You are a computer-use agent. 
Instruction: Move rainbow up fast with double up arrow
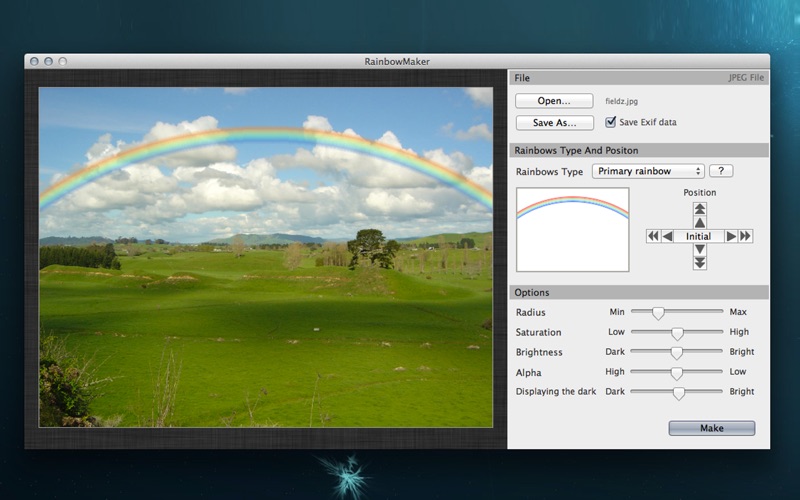[700, 209]
